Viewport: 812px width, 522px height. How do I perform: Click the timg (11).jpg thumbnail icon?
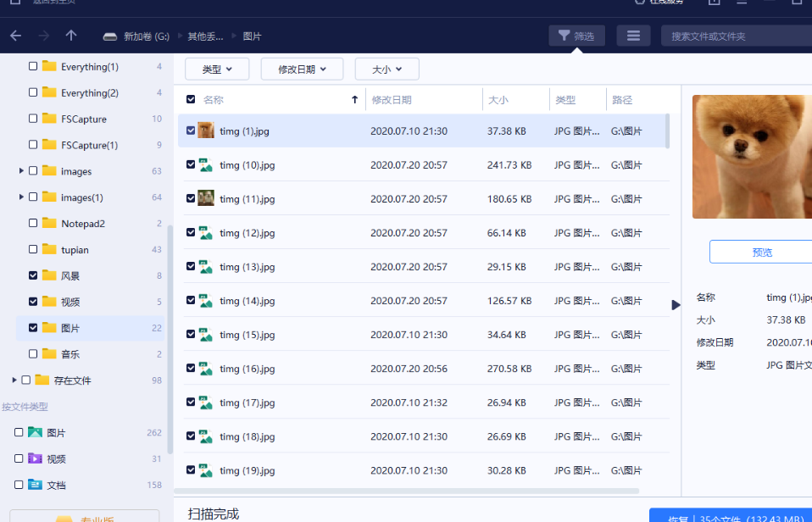[x=205, y=199]
